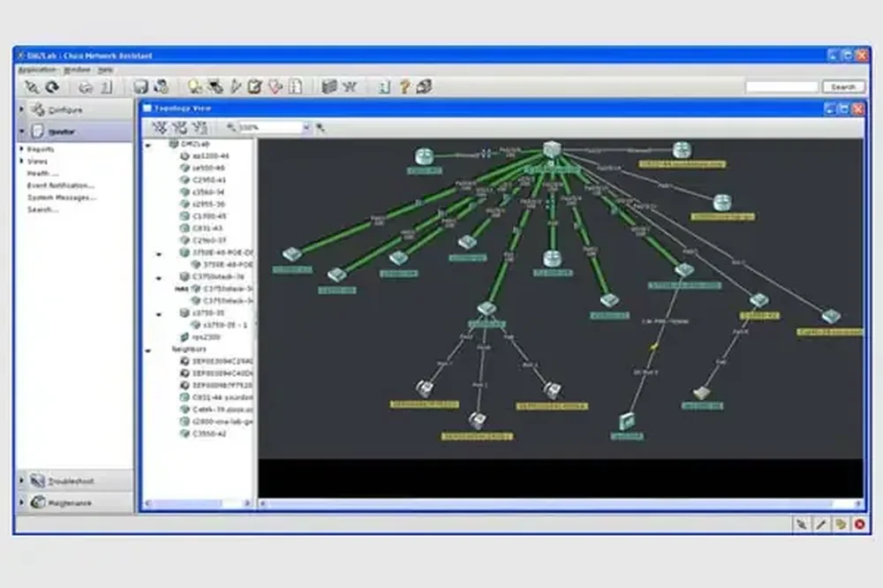Open the zoom percentage dropdown

pyautogui.click(x=306, y=127)
